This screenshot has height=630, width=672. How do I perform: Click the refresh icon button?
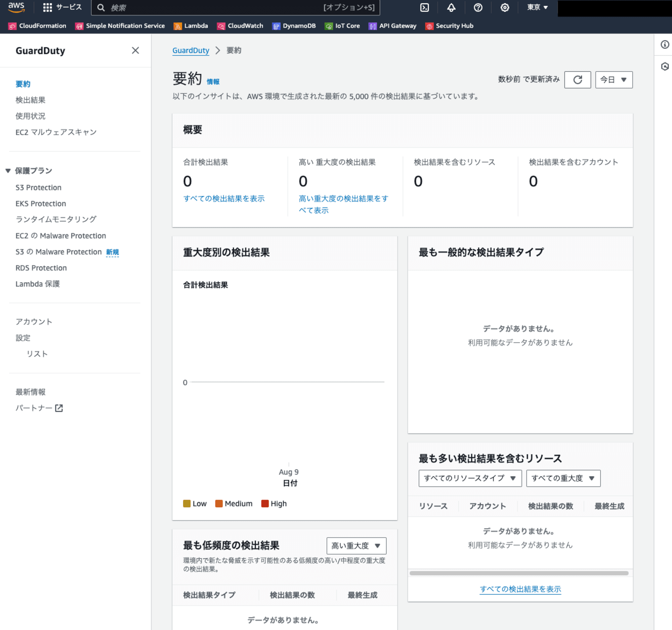click(577, 80)
